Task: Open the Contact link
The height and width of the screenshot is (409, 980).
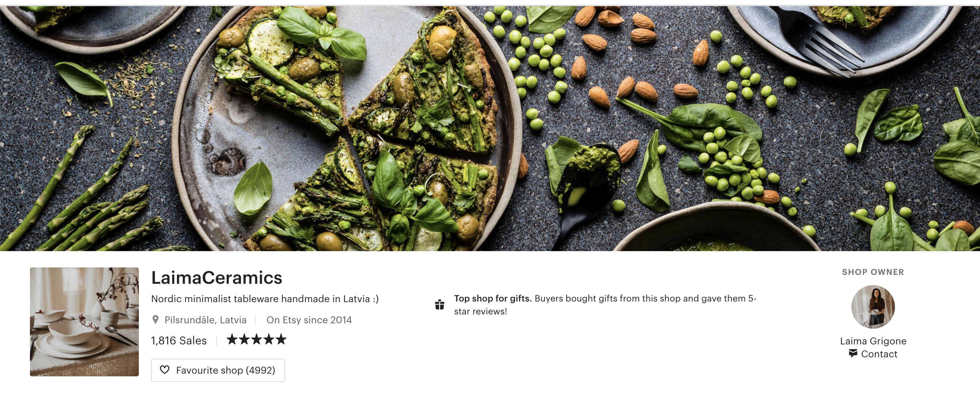Action: pos(879,354)
